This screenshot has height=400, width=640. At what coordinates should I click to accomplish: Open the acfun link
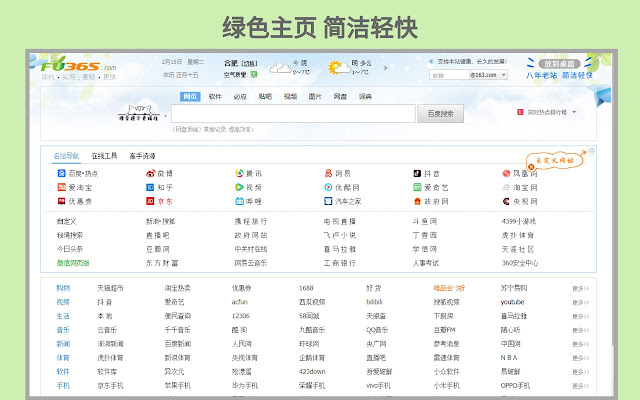[x=240, y=302]
